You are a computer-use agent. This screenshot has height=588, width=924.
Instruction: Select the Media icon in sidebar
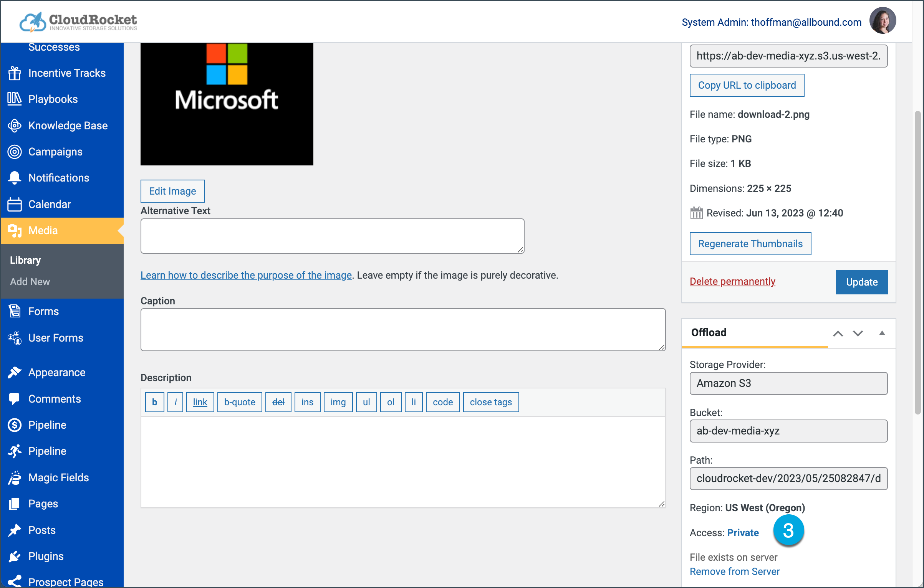[15, 231]
